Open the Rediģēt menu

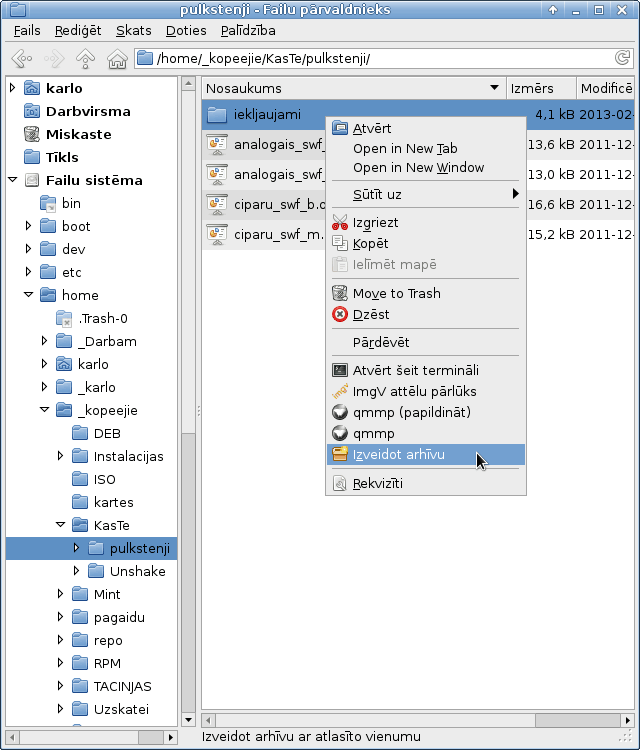click(x=78, y=31)
